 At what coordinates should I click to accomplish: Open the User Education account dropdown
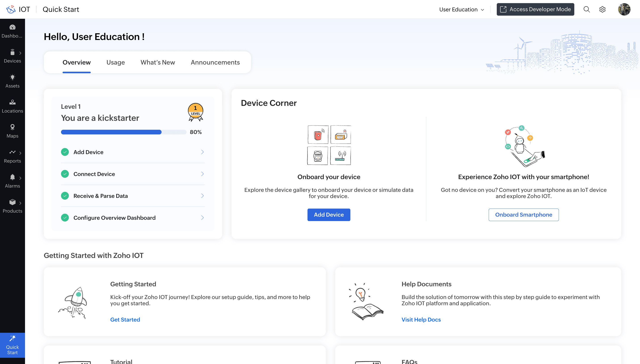pyautogui.click(x=461, y=9)
